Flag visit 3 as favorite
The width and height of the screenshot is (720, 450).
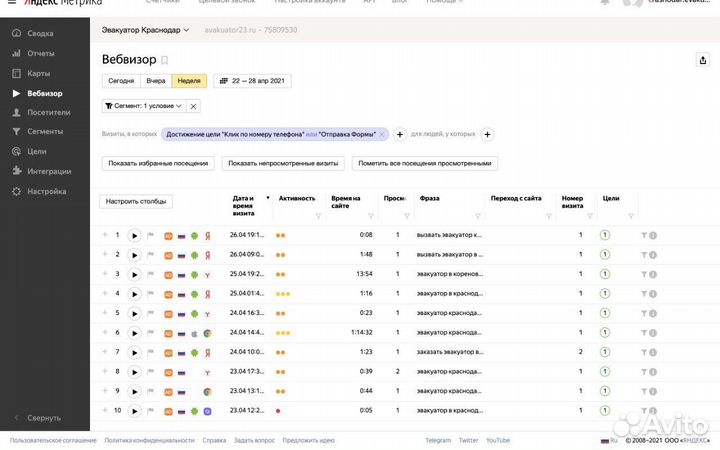(x=151, y=275)
